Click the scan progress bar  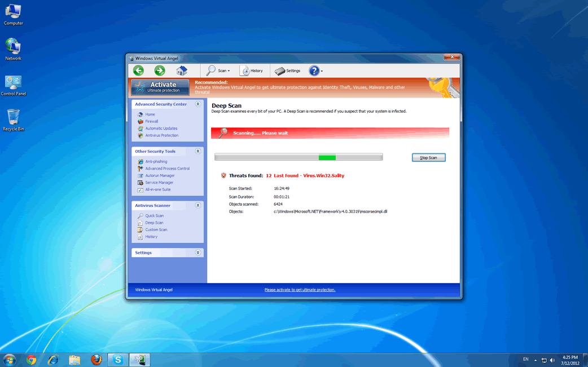tap(299, 157)
